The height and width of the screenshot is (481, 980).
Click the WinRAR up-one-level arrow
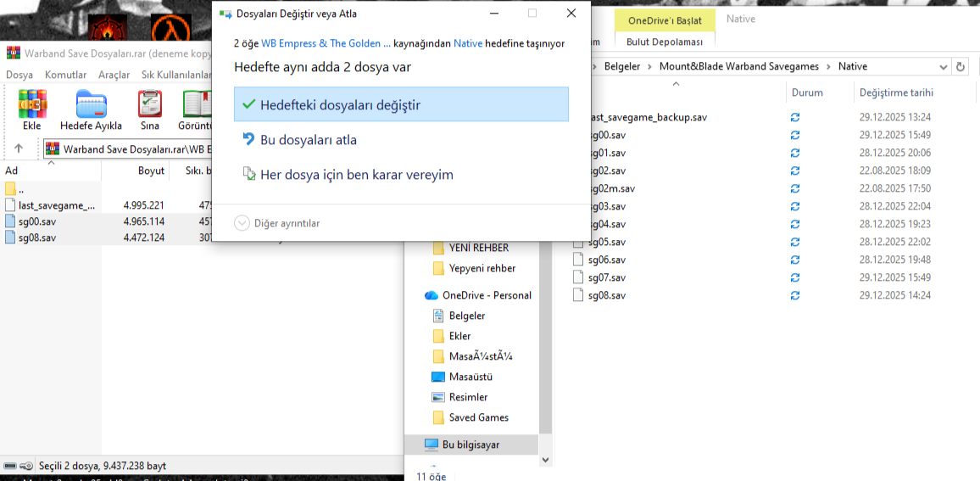pyautogui.click(x=19, y=148)
